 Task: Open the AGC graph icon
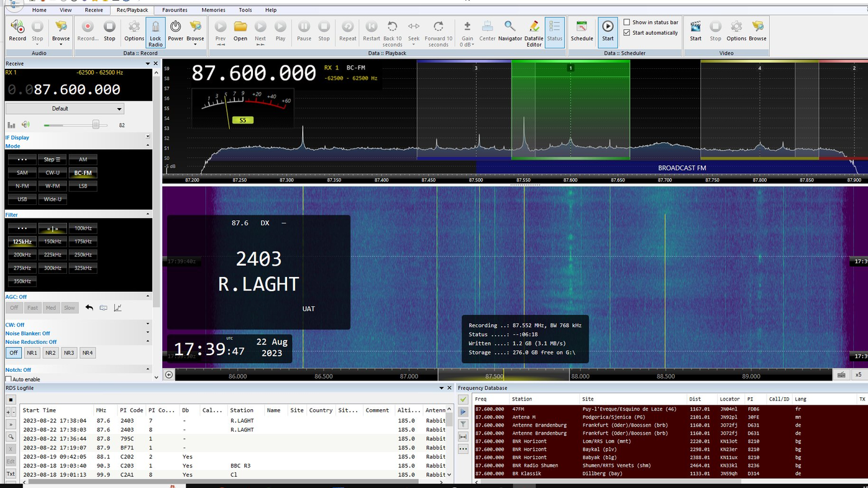point(117,307)
